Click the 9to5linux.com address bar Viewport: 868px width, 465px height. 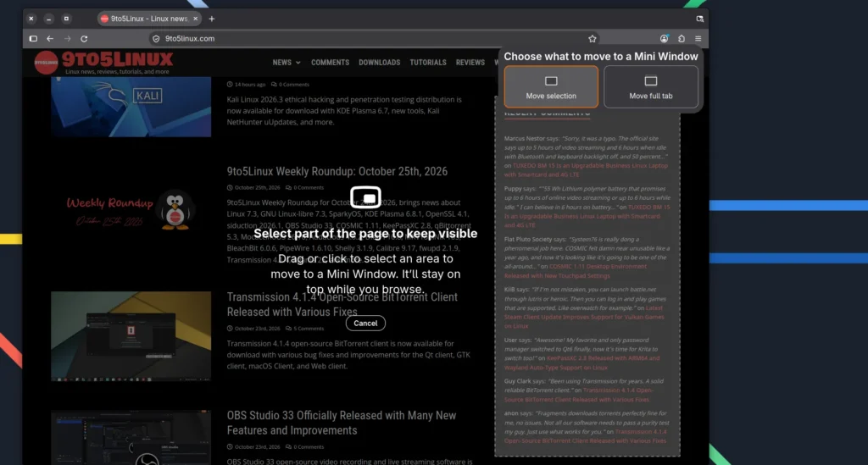[374, 39]
